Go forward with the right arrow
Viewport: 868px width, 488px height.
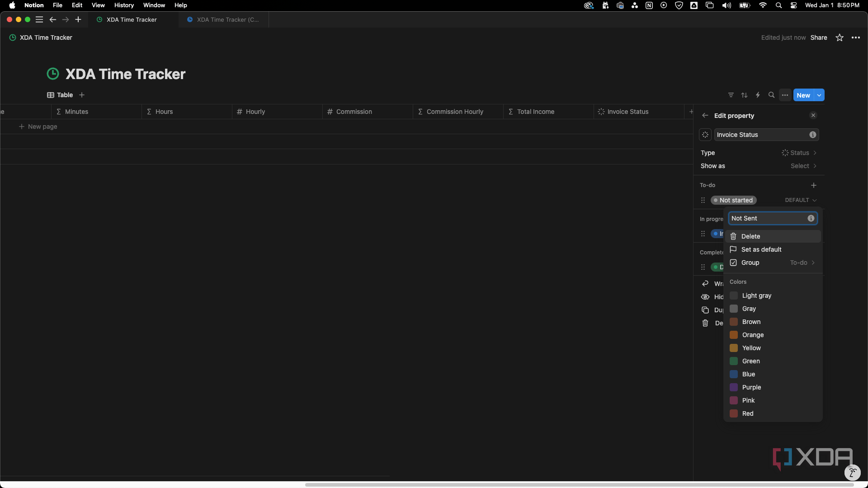66,19
